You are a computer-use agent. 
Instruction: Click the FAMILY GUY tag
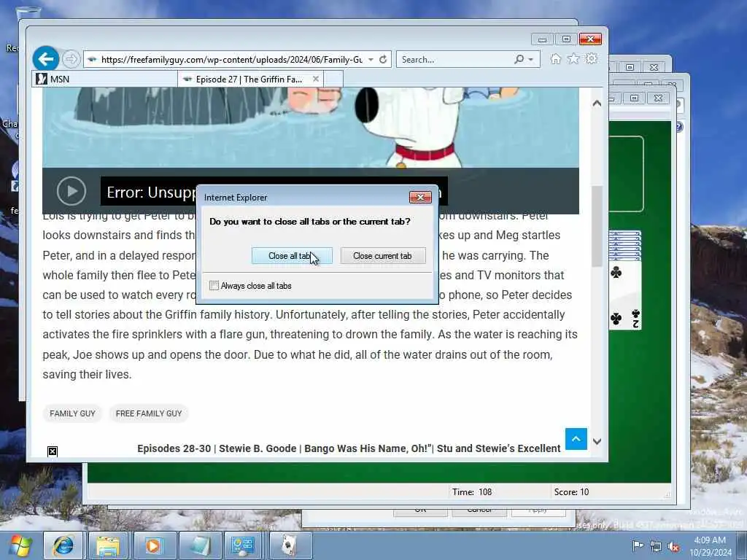pos(72,413)
